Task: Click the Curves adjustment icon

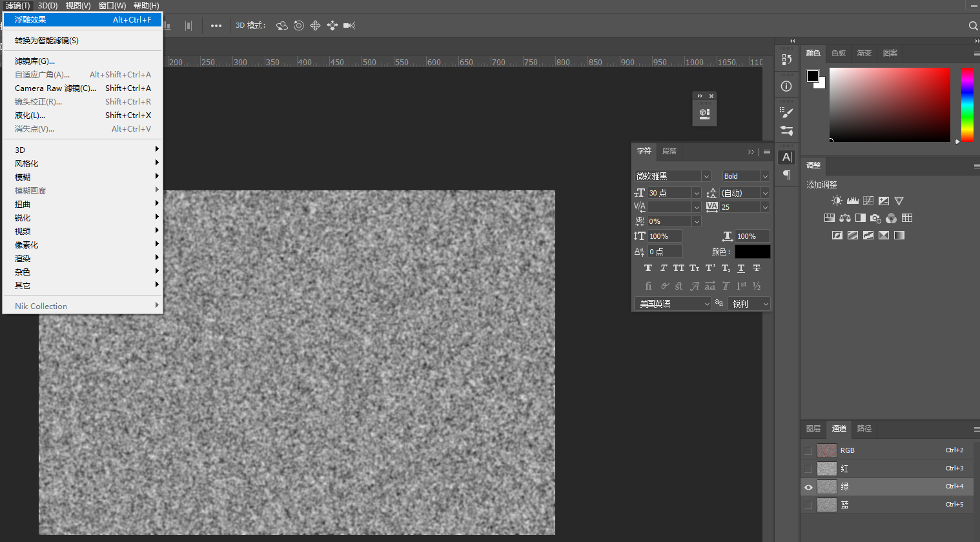Action: click(x=868, y=201)
